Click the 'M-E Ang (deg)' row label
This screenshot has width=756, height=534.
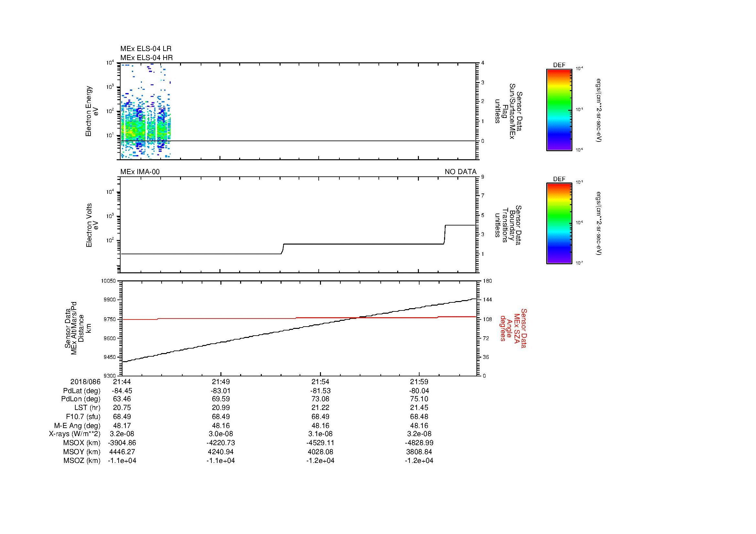tap(77, 426)
